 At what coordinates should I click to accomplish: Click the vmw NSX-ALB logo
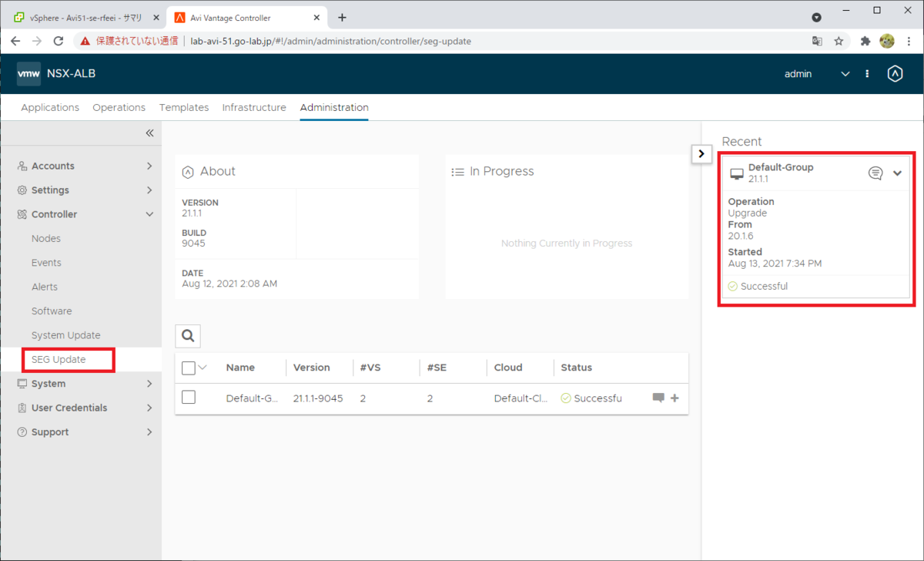pos(56,74)
